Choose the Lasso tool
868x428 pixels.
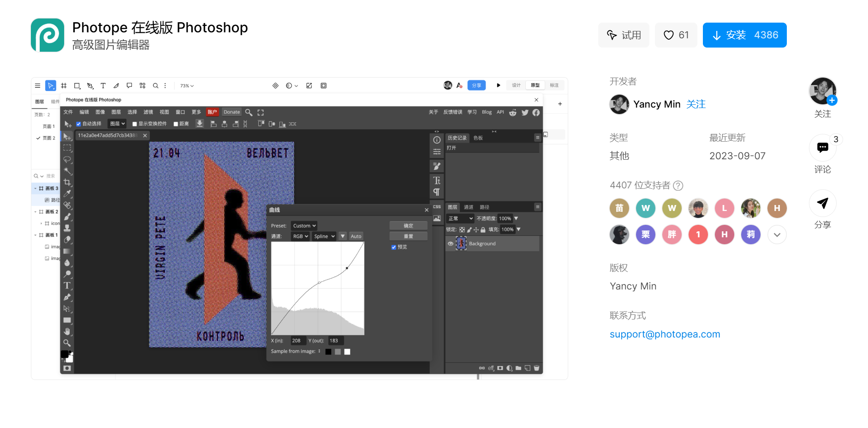tap(68, 160)
